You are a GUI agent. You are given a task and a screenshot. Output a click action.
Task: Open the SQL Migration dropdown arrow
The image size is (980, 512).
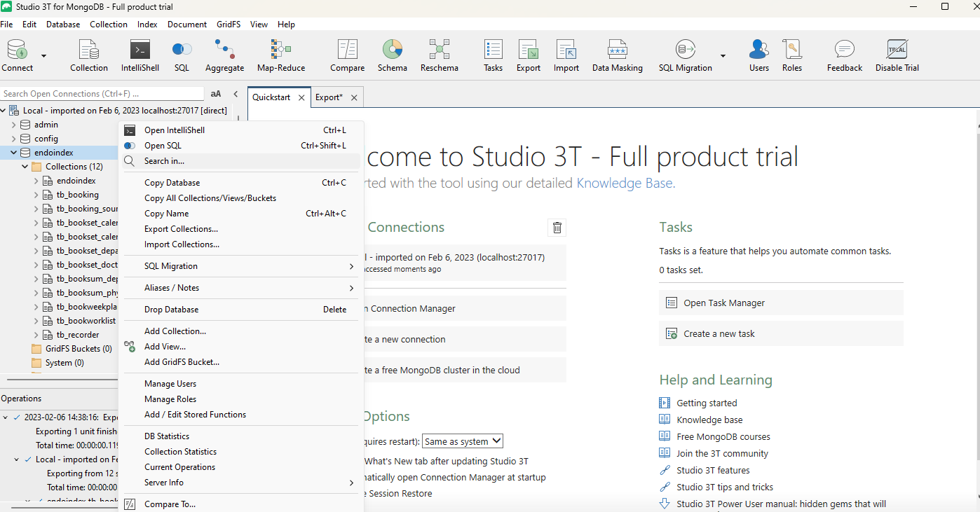click(723, 56)
